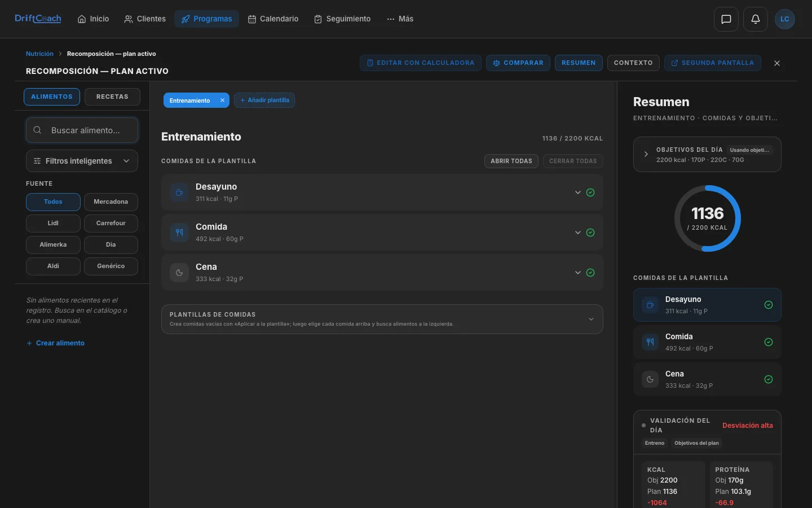
Task: Expand the Comida meal chevron
Action: [x=578, y=233]
